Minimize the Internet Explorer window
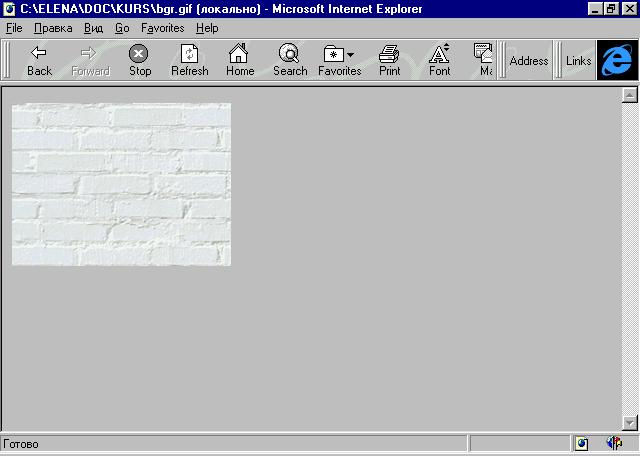 coord(595,9)
